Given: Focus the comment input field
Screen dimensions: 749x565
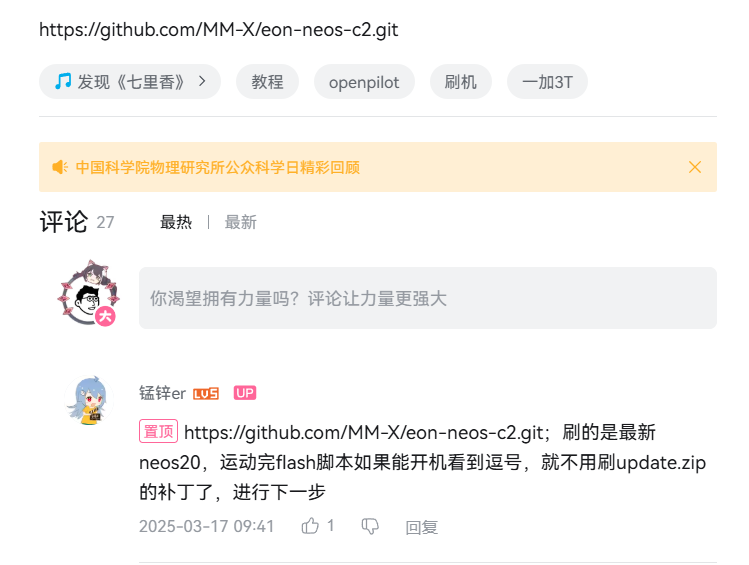Looking at the screenshot, I should 428,298.
